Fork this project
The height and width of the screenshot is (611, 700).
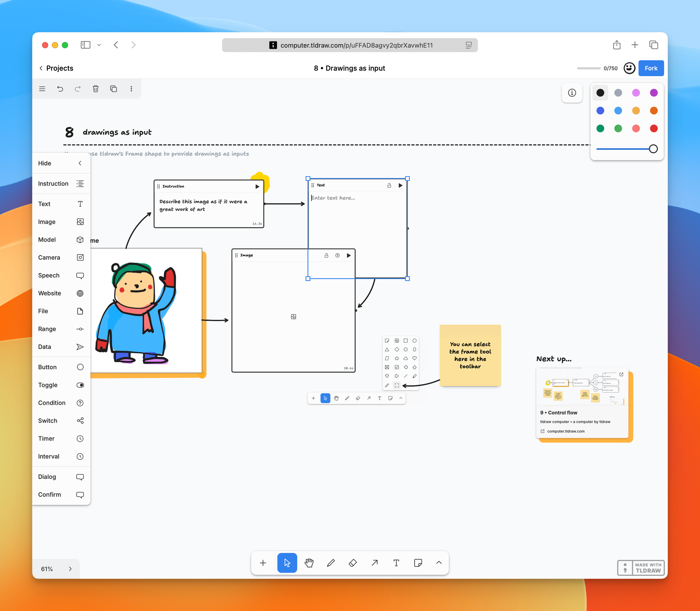tap(651, 68)
